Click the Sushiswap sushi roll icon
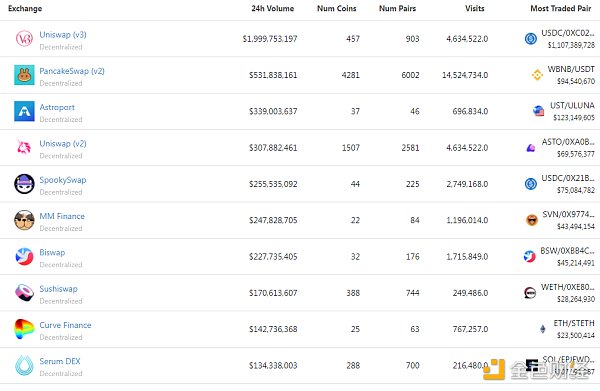This screenshot has height=391, width=600. (24, 293)
